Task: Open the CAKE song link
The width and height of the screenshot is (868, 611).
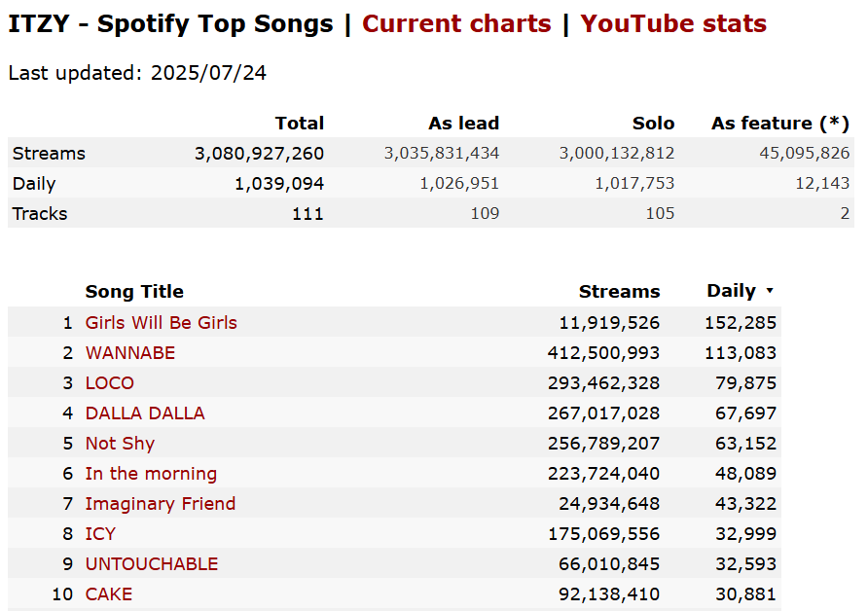Action: pyautogui.click(x=109, y=593)
